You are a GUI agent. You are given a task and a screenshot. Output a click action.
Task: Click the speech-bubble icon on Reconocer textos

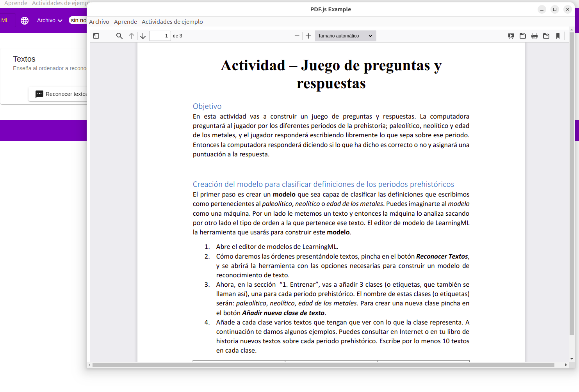click(x=39, y=94)
